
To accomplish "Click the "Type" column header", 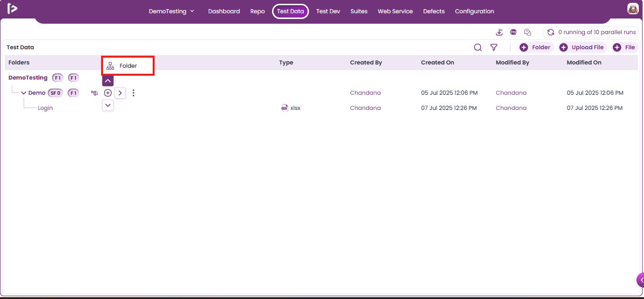I will click(x=286, y=63).
